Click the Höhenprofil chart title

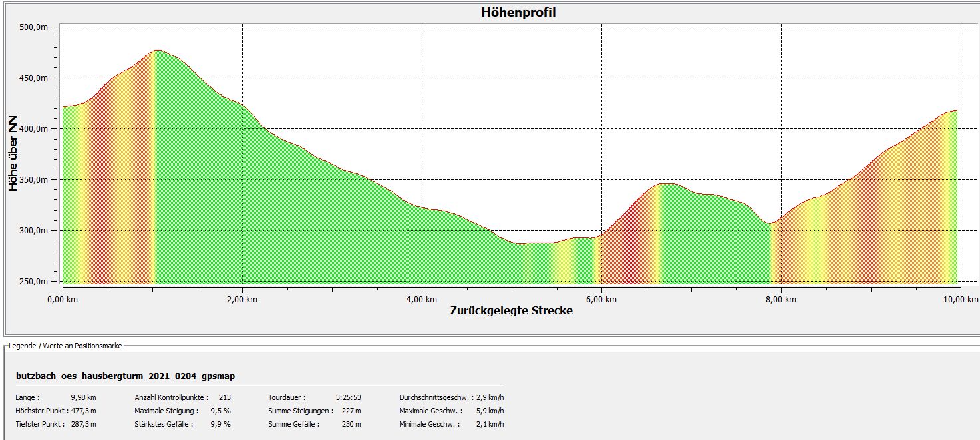(x=518, y=13)
